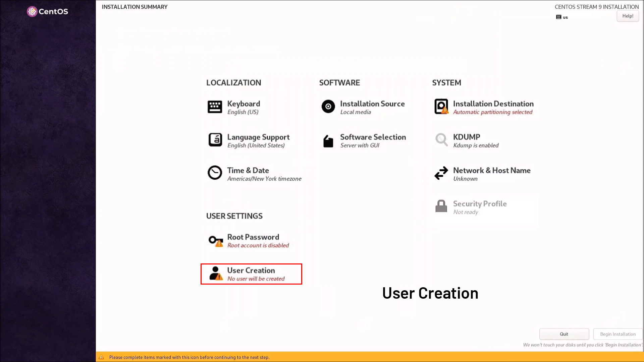Select User Creation title text
644x362 pixels.
click(x=251, y=270)
